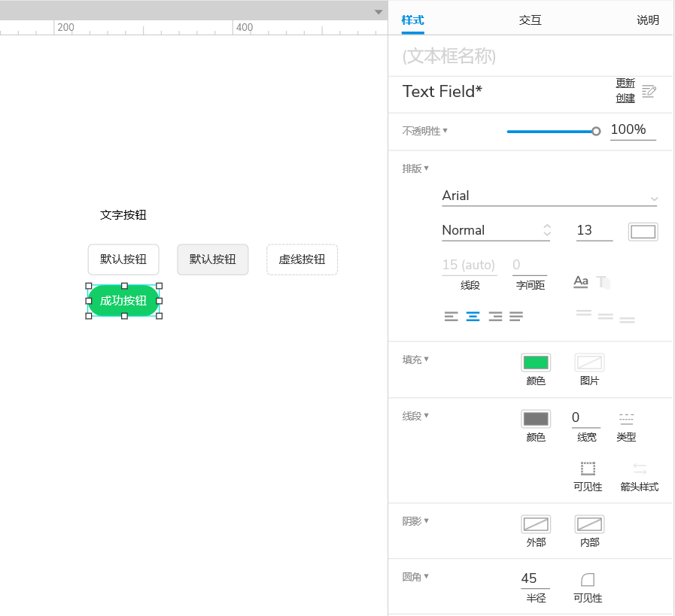Click the 虚线按钮 on the canvas
The image size is (675, 616).
coord(302,259)
